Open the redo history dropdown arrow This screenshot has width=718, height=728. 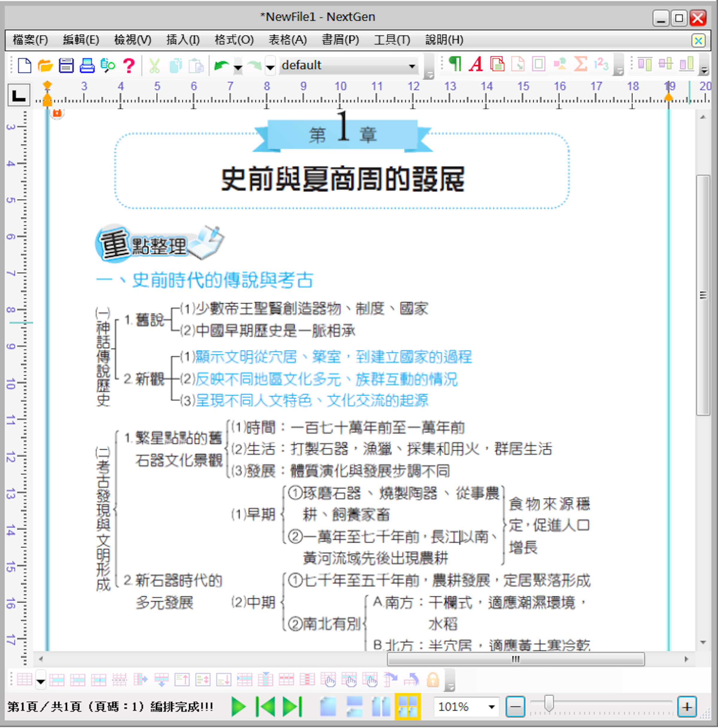click(270, 66)
